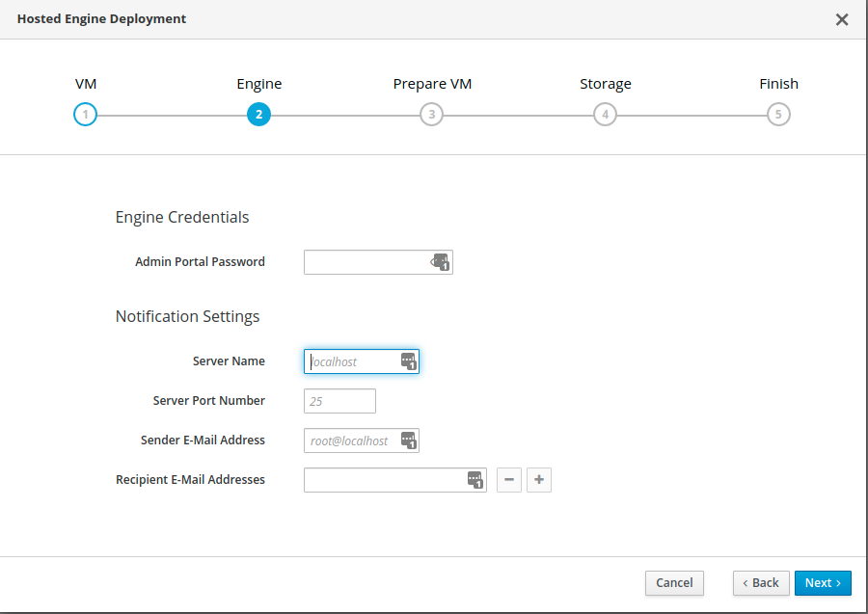The height and width of the screenshot is (614, 868).
Task: Remove recipient with the minus button
Action: tap(509, 480)
